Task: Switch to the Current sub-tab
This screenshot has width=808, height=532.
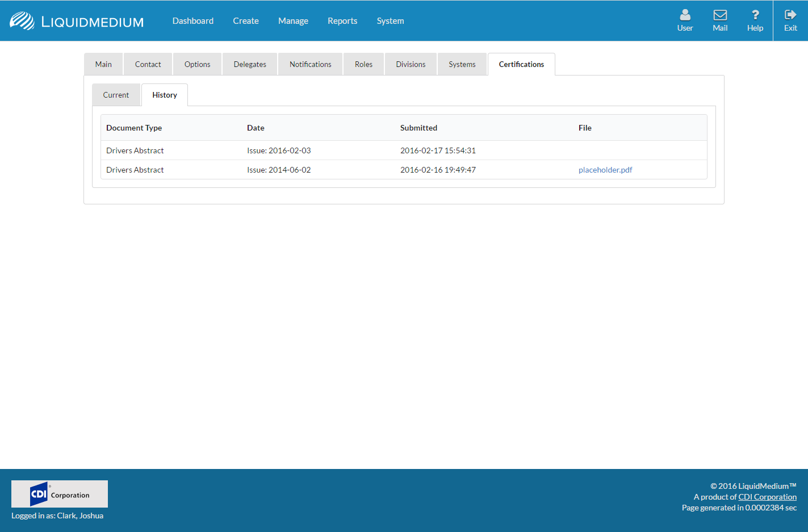Action: click(x=116, y=95)
